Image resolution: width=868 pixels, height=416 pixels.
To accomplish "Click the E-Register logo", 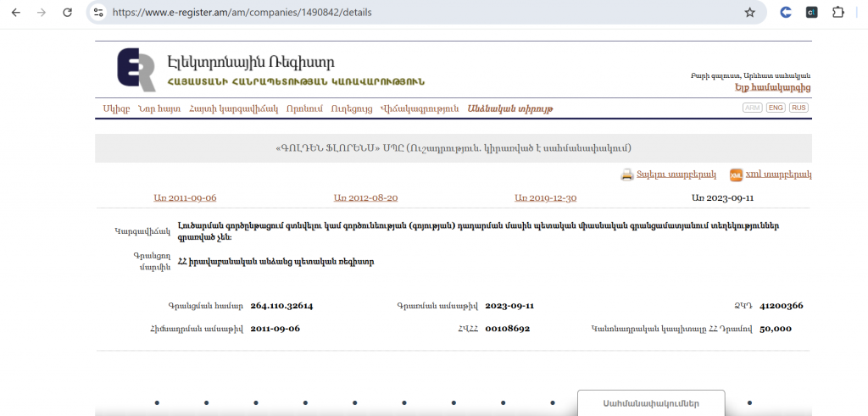I will [136, 69].
